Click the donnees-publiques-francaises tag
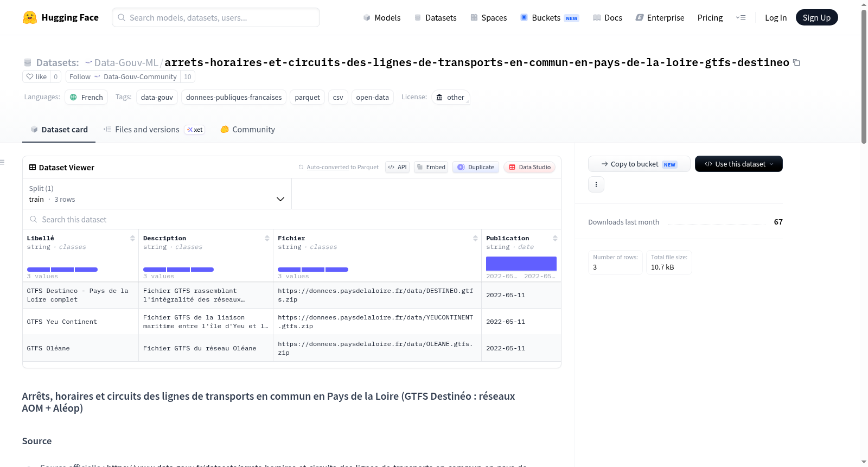The width and height of the screenshot is (868, 467). tap(234, 97)
